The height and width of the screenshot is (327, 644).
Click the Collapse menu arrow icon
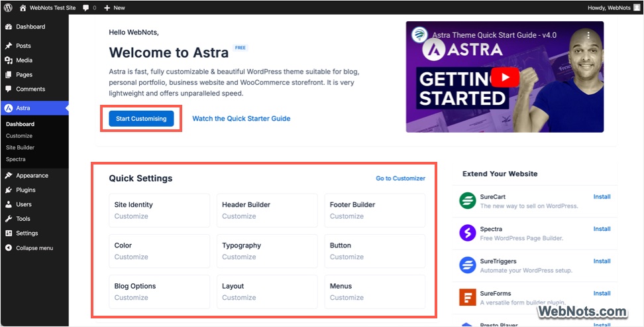point(9,248)
